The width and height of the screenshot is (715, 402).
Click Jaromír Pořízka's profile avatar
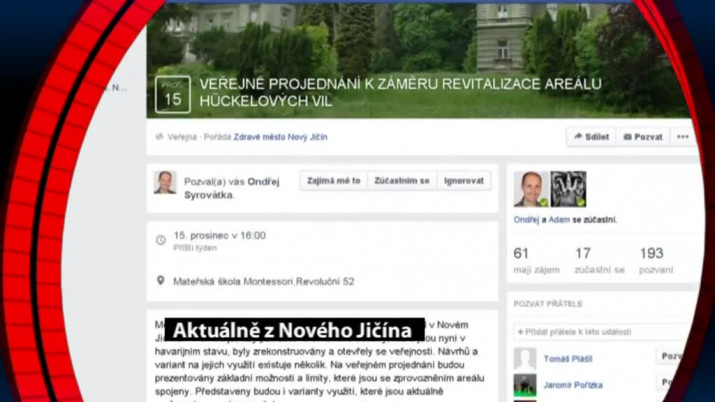pyautogui.click(x=525, y=383)
